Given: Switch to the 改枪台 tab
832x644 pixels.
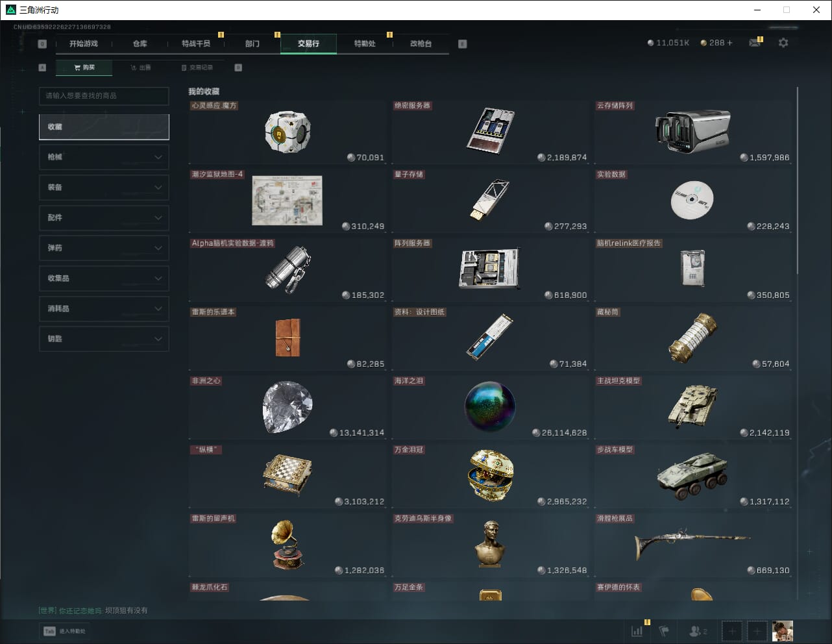Looking at the screenshot, I should (421, 43).
